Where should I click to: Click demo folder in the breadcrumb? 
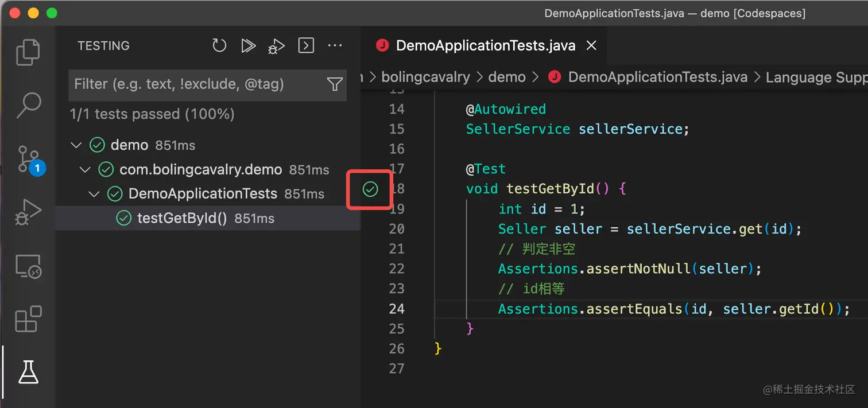507,77
